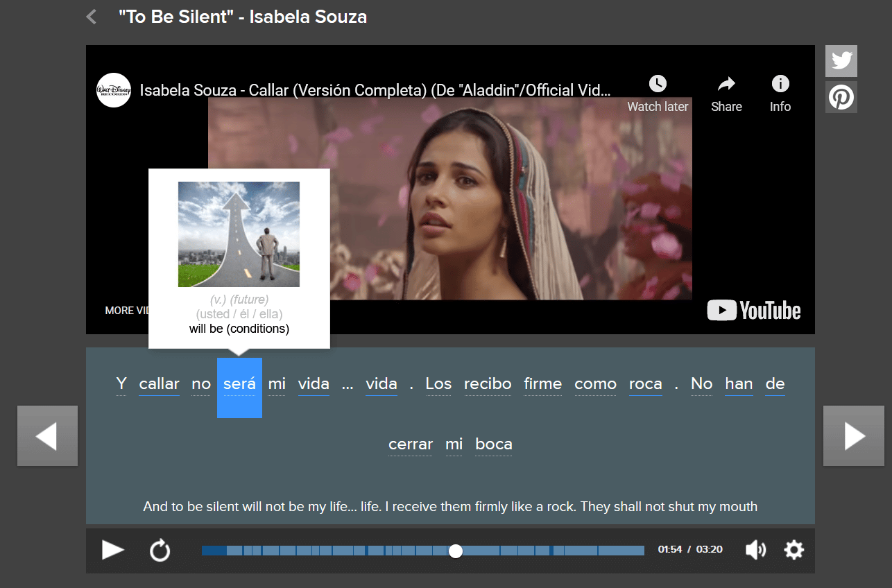
Task: Go back using the left chevron
Action: pos(92,17)
